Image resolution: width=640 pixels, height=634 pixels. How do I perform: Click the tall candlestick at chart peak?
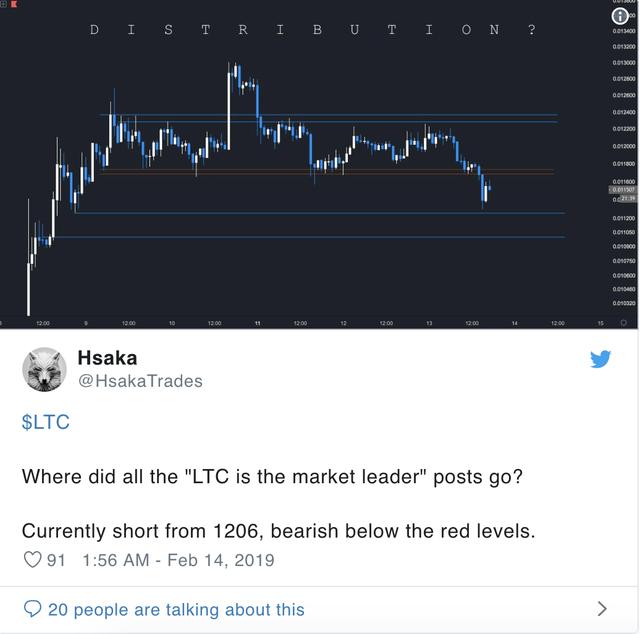coord(229,106)
